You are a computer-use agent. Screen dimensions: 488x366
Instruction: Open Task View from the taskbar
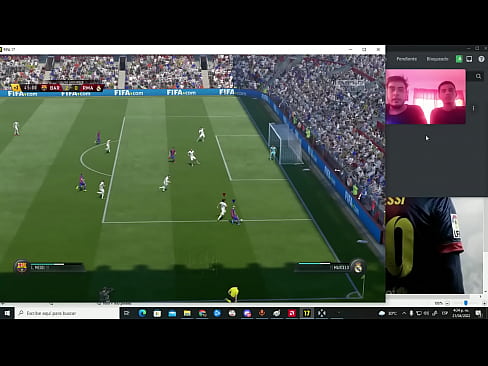point(127,313)
